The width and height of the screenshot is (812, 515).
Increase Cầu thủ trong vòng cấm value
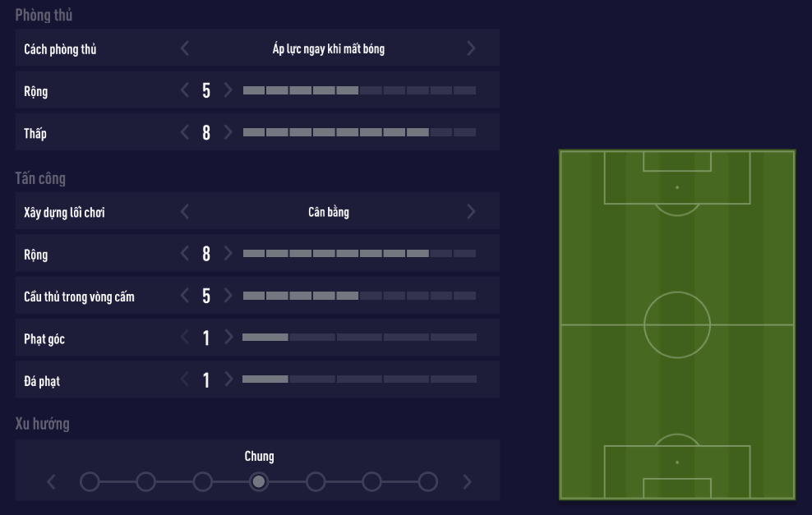[228, 296]
